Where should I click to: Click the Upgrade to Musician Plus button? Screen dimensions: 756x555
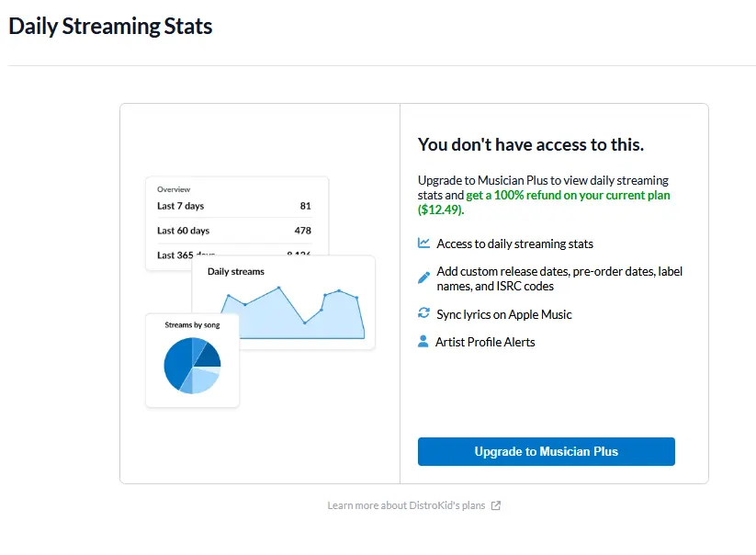(x=547, y=451)
